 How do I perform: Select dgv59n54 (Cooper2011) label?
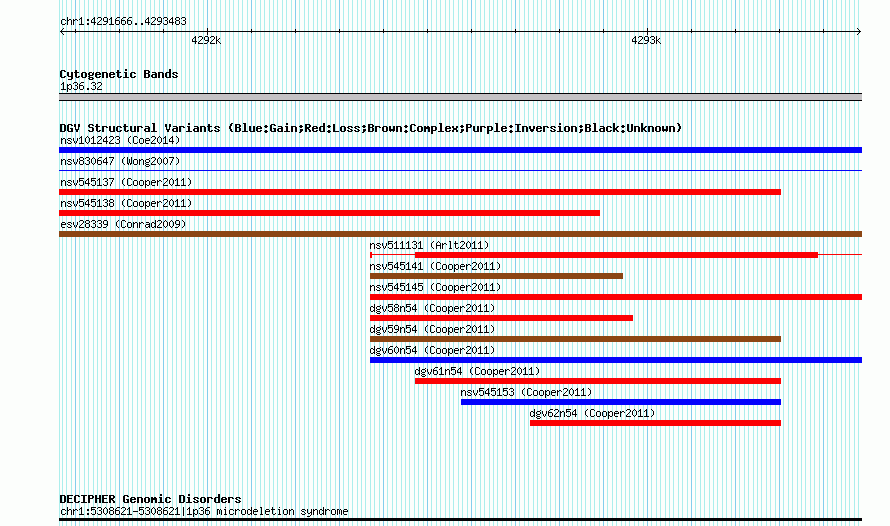click(433, 329)
